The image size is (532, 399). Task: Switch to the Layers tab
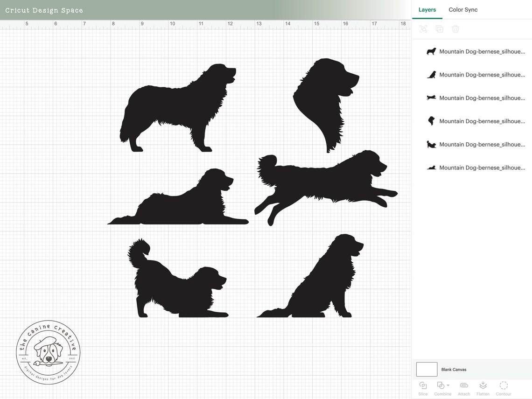pos(427,10)
